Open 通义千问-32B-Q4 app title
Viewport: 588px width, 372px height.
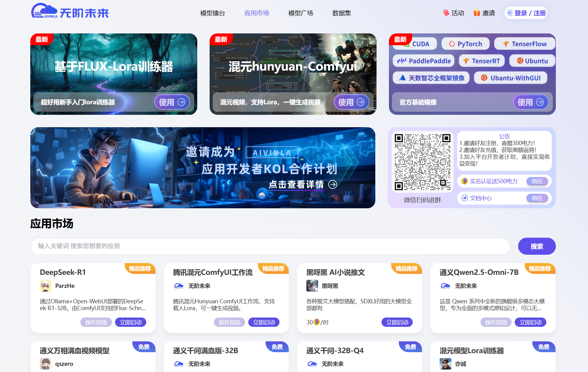coord(335,350)
